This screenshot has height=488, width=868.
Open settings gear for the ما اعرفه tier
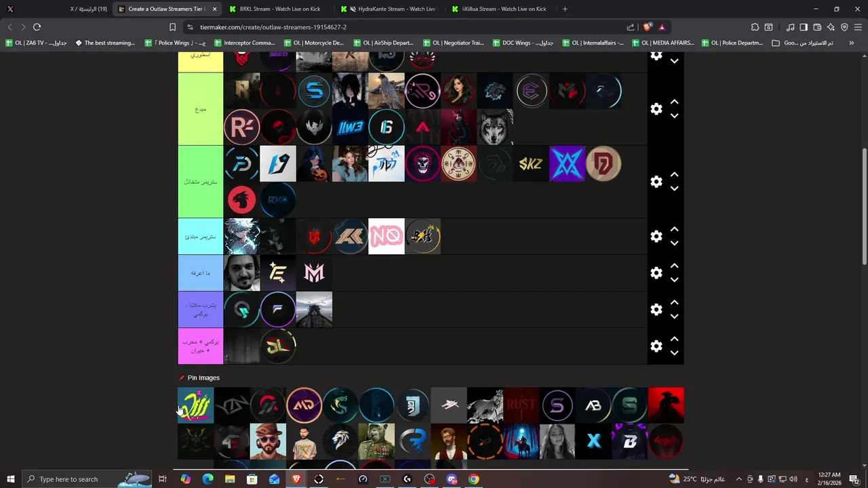[656, 273]
